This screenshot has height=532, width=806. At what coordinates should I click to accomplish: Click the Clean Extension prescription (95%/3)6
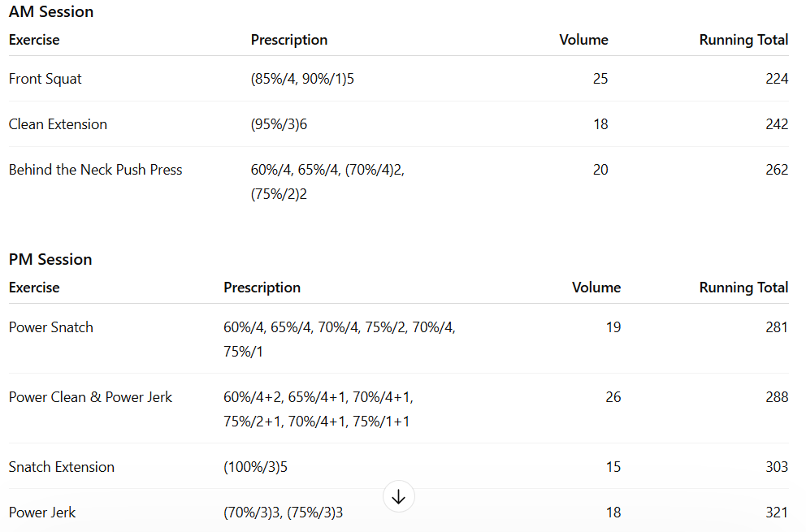(279, 124)
